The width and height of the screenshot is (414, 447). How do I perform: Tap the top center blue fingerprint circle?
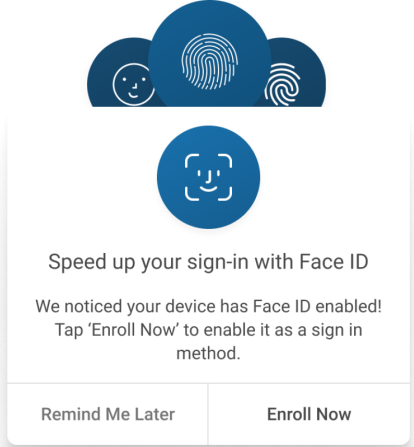click(209, 53)
